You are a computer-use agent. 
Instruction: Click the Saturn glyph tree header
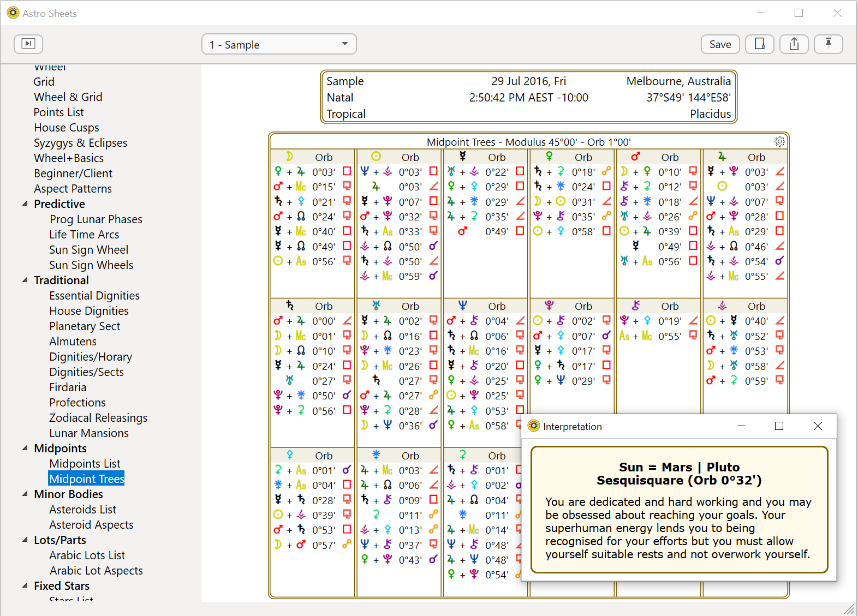click(x=289, y=306)
